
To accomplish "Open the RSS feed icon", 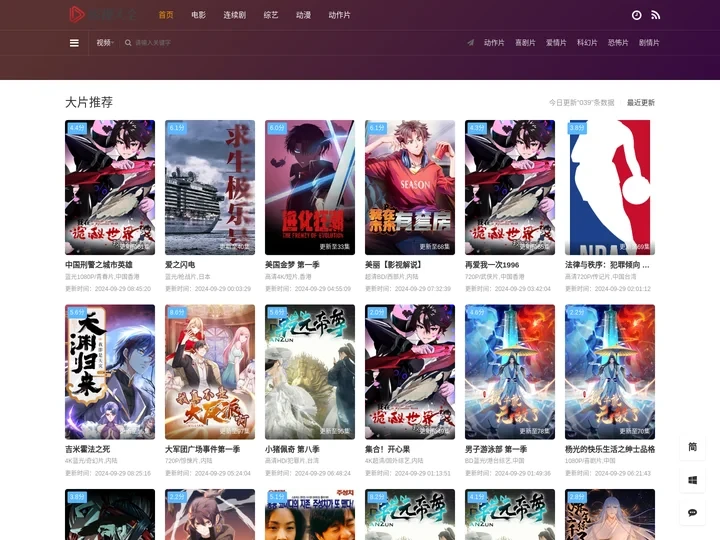I will [656, 15].
